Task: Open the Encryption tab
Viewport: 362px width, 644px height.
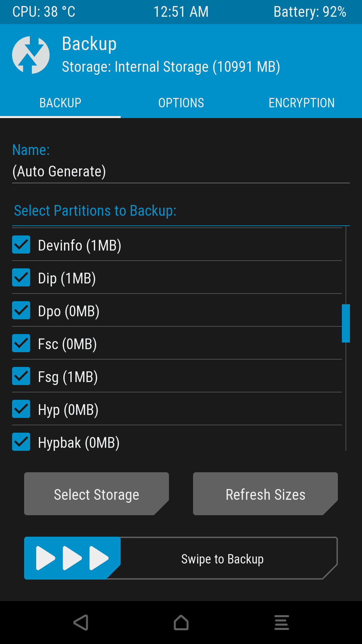Action: point(302,103)
